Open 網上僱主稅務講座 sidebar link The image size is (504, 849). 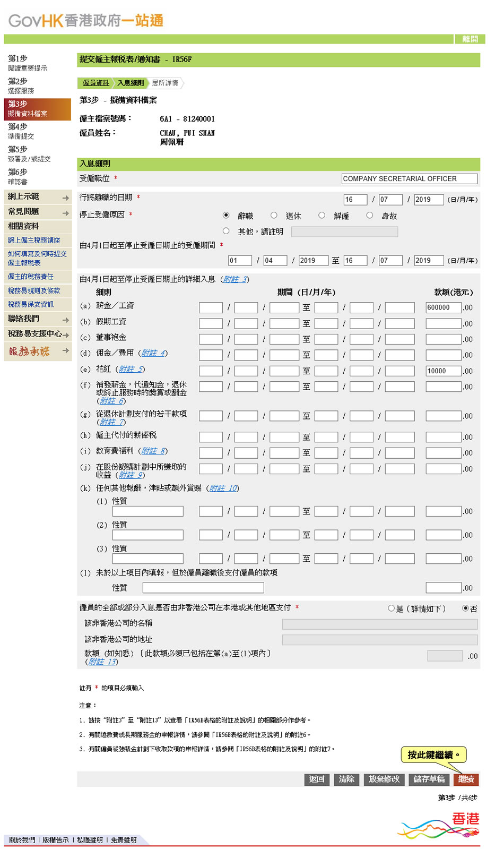point(34,241)
